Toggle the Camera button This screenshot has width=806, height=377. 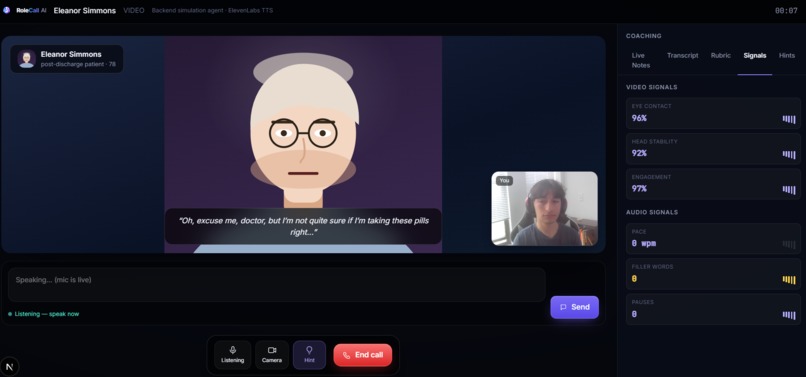pyautogui.click(x=272, y=355)
